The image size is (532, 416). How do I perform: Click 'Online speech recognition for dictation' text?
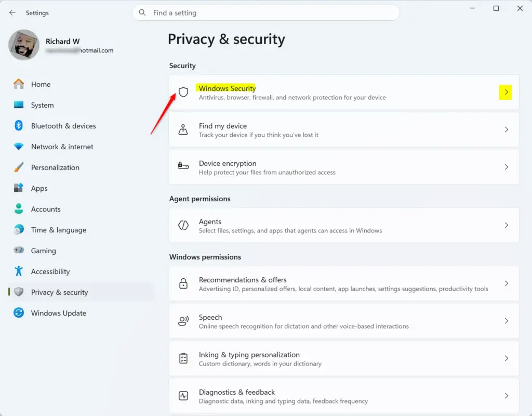tap(303, 326)
